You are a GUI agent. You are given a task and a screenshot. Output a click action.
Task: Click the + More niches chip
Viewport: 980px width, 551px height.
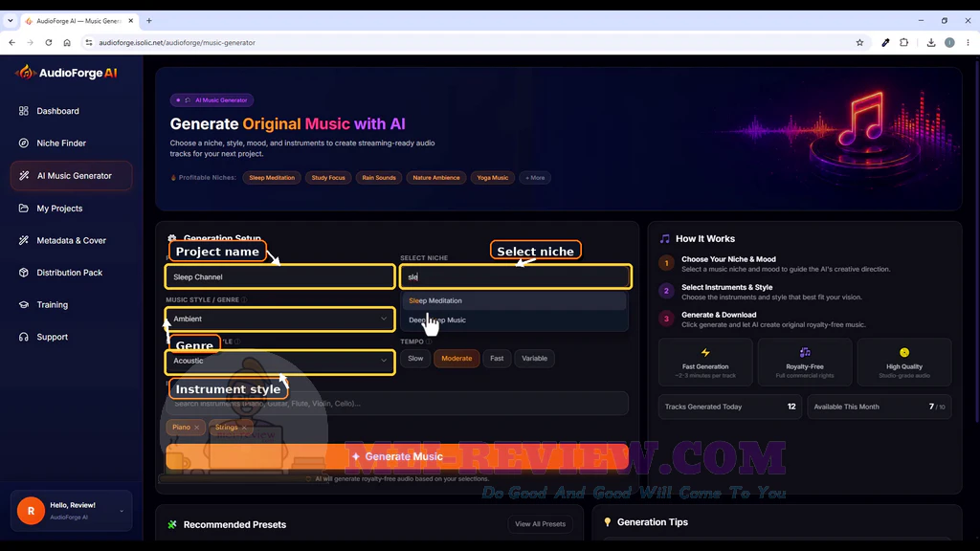pyautogui.click(x=535, y=178)
